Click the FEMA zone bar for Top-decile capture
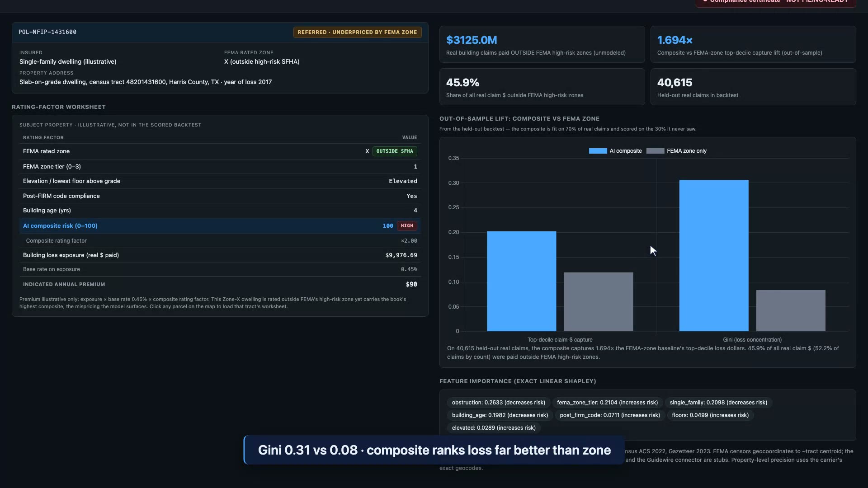This screenshot has width=868, height=488. [x=598, y=302]
